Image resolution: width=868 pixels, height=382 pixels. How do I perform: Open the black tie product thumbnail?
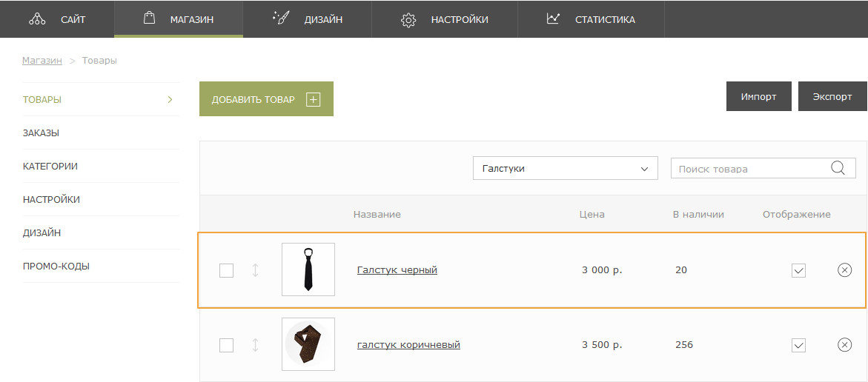[308, 269]
